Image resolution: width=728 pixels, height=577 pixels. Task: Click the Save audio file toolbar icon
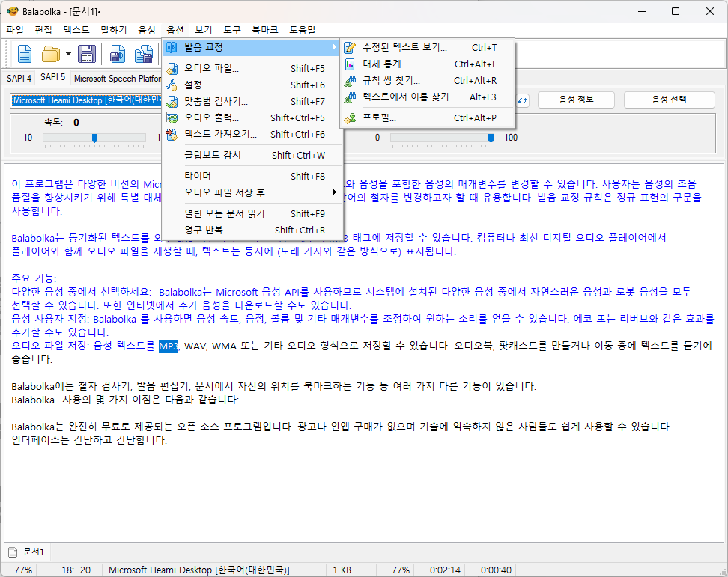point(118,55)
